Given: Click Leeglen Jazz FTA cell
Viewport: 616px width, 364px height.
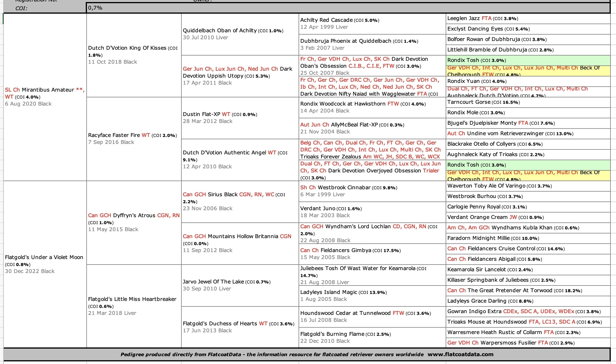Looking at the screenshot, I should point(528,19).
